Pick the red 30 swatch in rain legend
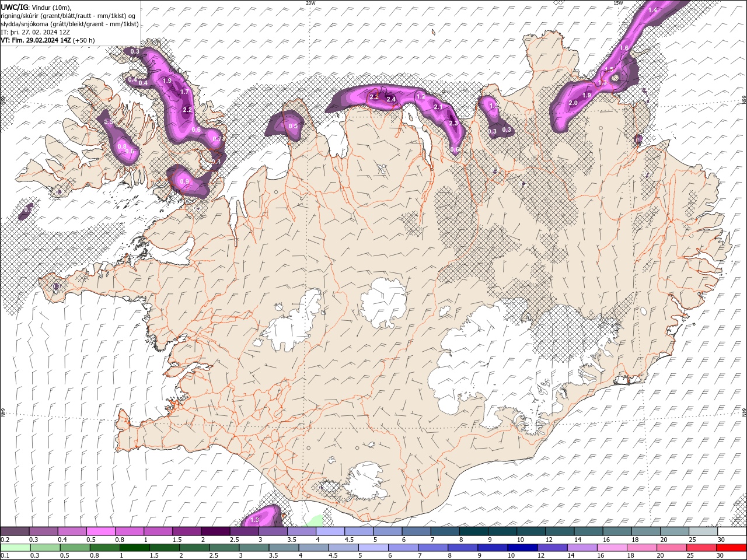 [x=731, y=548]
